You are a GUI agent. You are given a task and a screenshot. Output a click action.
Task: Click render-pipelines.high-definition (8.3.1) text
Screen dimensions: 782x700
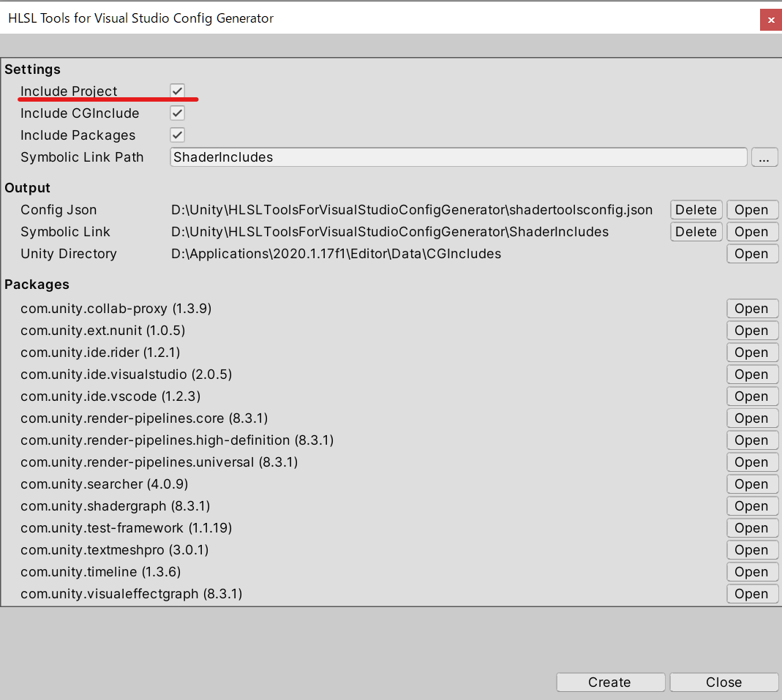point(177,440)
